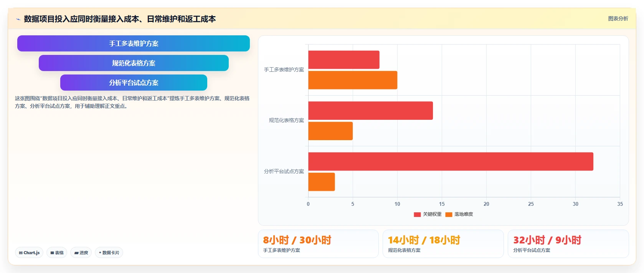Click the red 关键权重 legend swatch
The height and width of the screenshot is (273, 644).
click(417, 214)
